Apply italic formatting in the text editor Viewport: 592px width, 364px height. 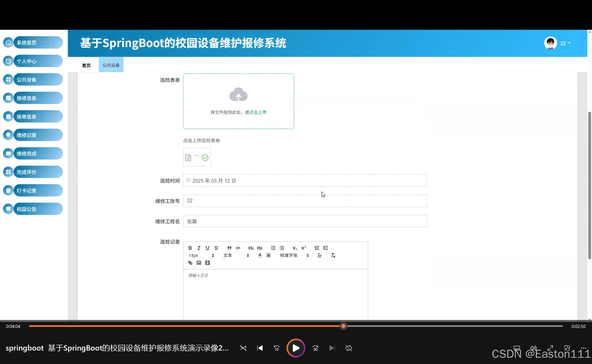[x=199, y=248]
